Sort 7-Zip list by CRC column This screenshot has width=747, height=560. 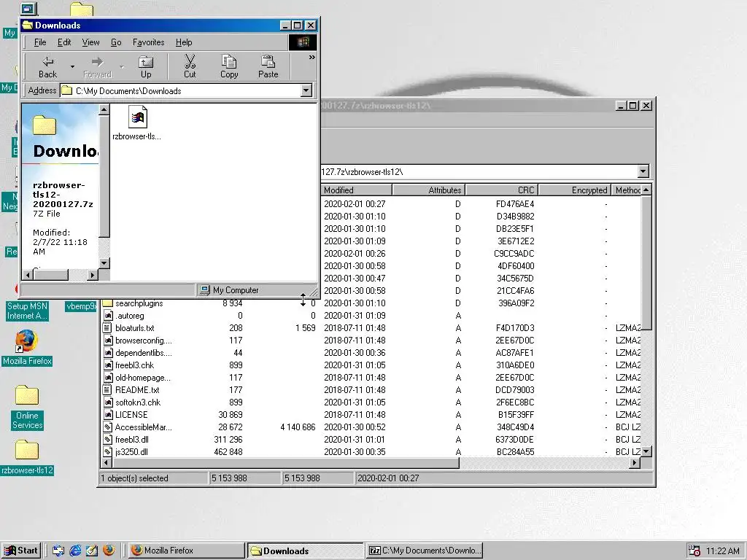click(502, 190)
